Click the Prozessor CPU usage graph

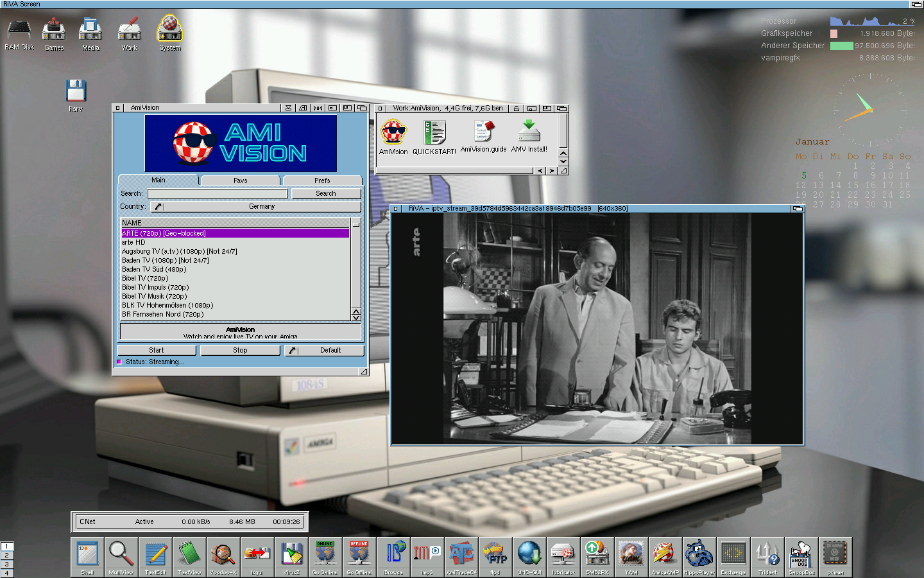point(865,21)
